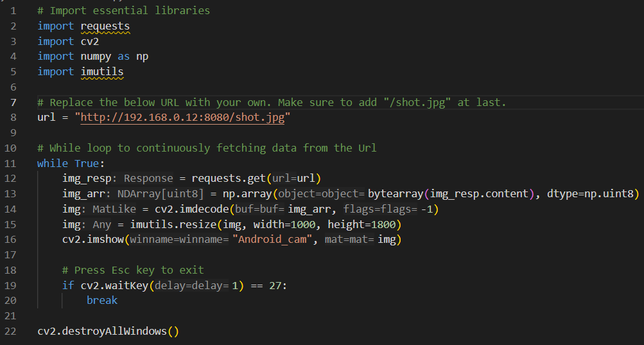Click the 'Response' type hint

pyautogui.click(x=148, y=179)
